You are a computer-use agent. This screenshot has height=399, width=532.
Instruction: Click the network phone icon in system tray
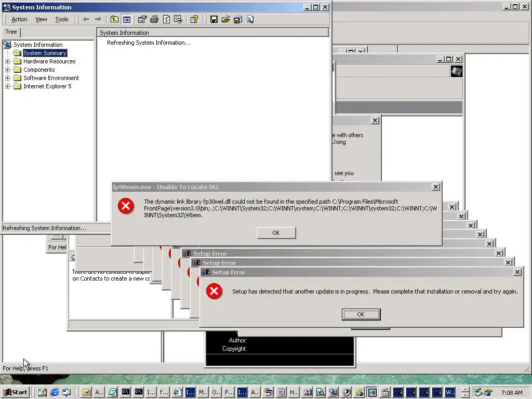click(x=488, y=393)
